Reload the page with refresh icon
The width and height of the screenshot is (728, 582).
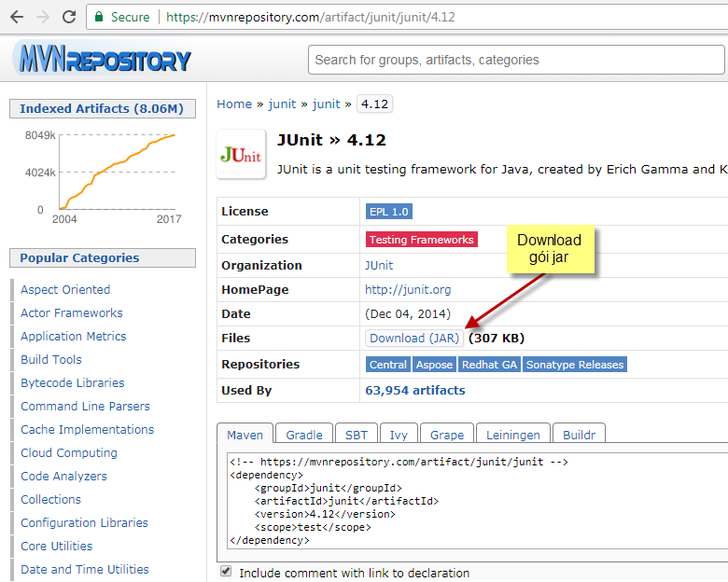tap(69, 17)
